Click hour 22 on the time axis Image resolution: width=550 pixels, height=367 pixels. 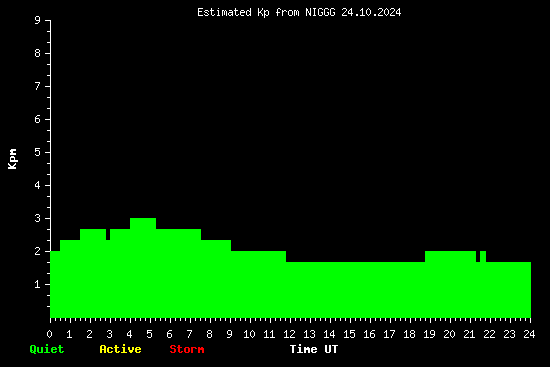tap(489, 334)
